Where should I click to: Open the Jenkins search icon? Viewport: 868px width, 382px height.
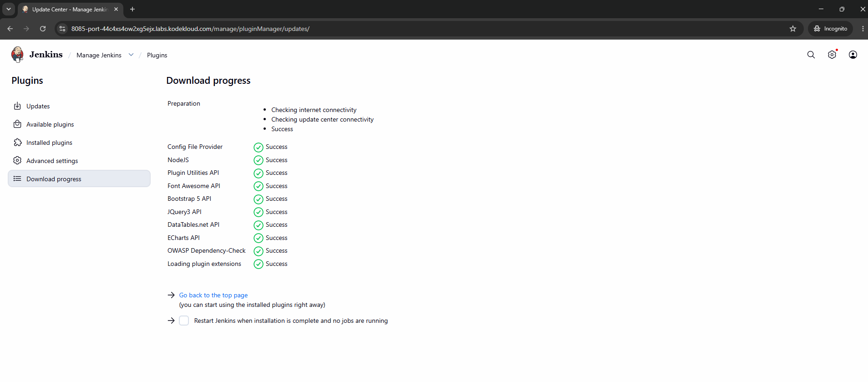(x=811, y=55)
